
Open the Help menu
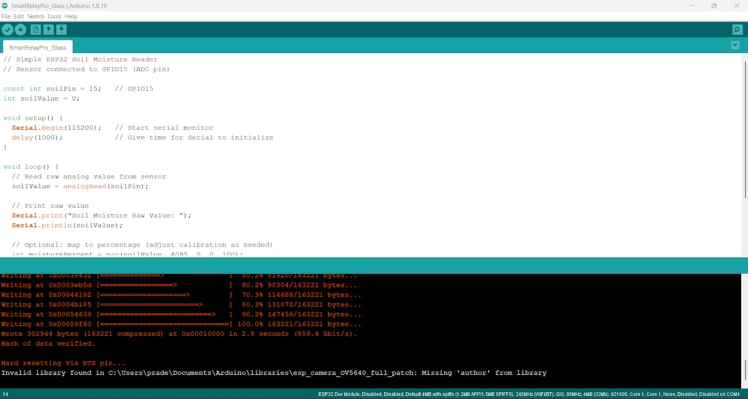tap(71, 16)
